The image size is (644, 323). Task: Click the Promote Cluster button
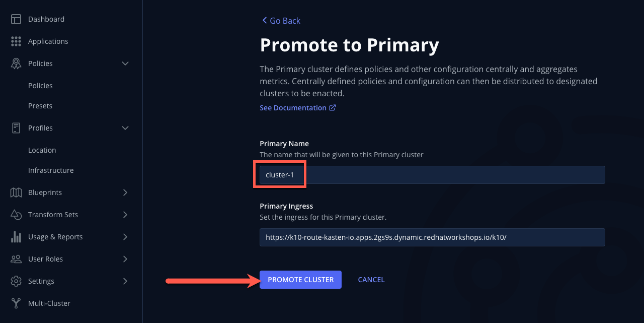tap(300, 280)
